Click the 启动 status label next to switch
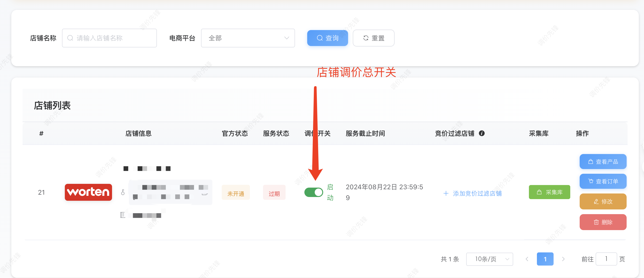Image resolution: width=644 pixels, height=278 pixels. 330,192
